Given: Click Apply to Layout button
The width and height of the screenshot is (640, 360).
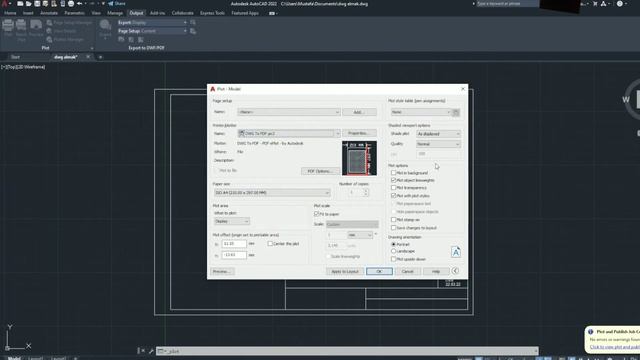Looking at the screenshot, I should click(344, 271).
